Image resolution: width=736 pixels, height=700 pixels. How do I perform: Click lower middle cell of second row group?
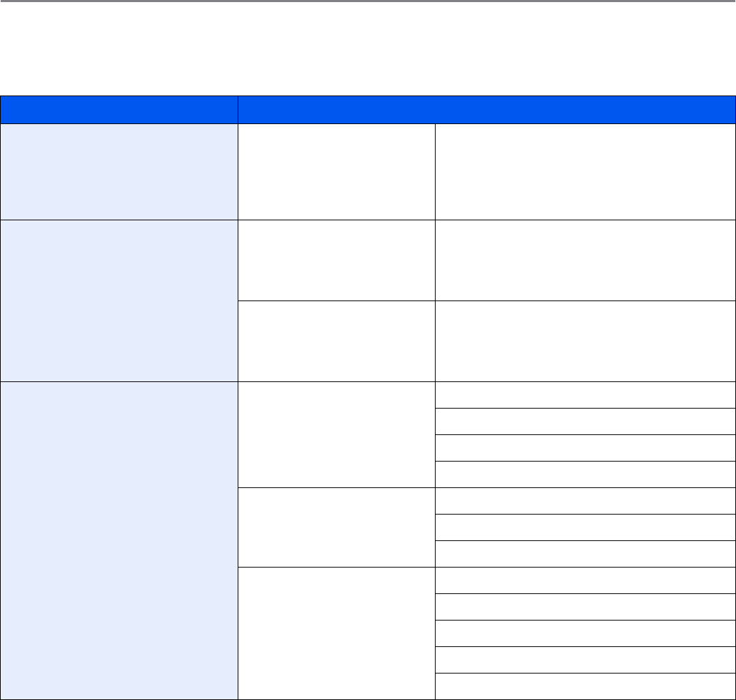click(x=335, y=341)
